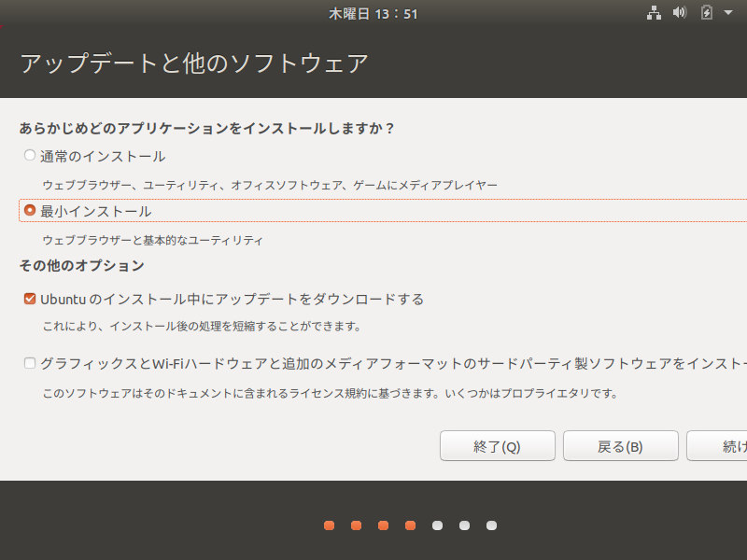Click the 終了(Q) quit button
Screen dimensions: 747x560
coord(498,446)
